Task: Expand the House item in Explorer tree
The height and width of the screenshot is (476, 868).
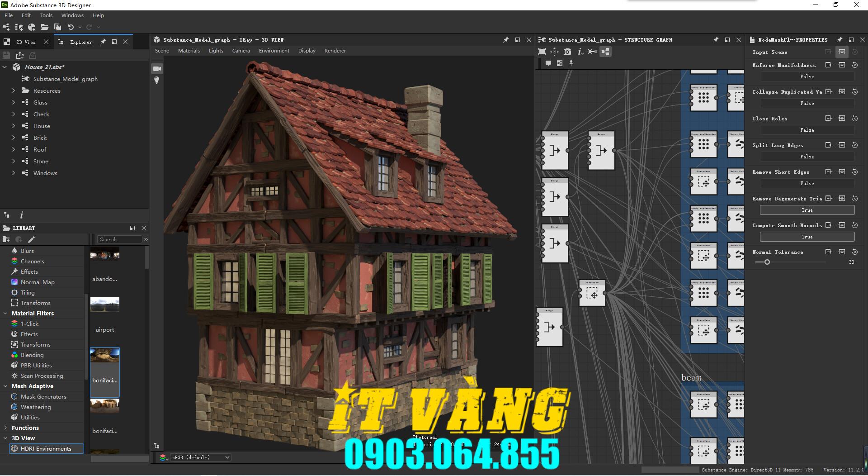Action: click(14, 126)
